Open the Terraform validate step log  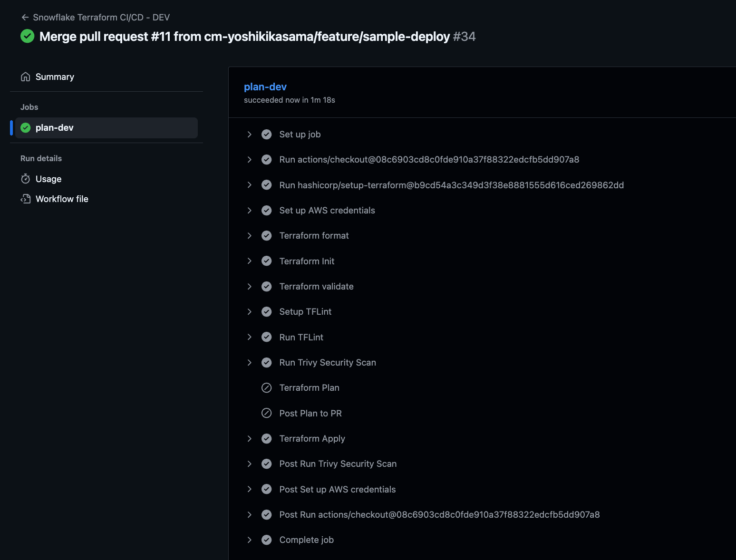coord(316,287)
